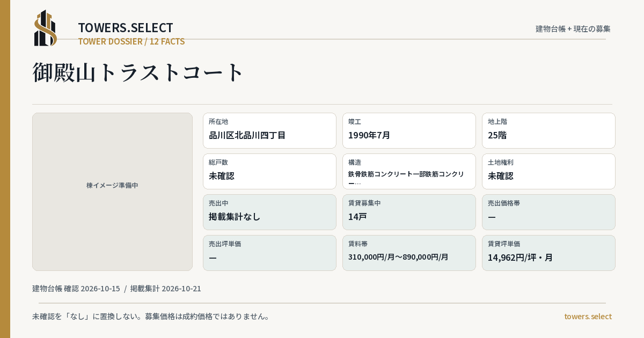This screenshot has height=338, width=644.
Task: Click the 建物台帳 + 現在の募集 header label
Action: [x=573, y=29]
